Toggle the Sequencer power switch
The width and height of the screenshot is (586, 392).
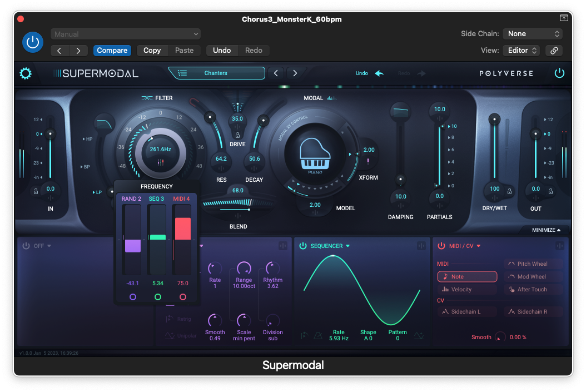coord(303,246)
